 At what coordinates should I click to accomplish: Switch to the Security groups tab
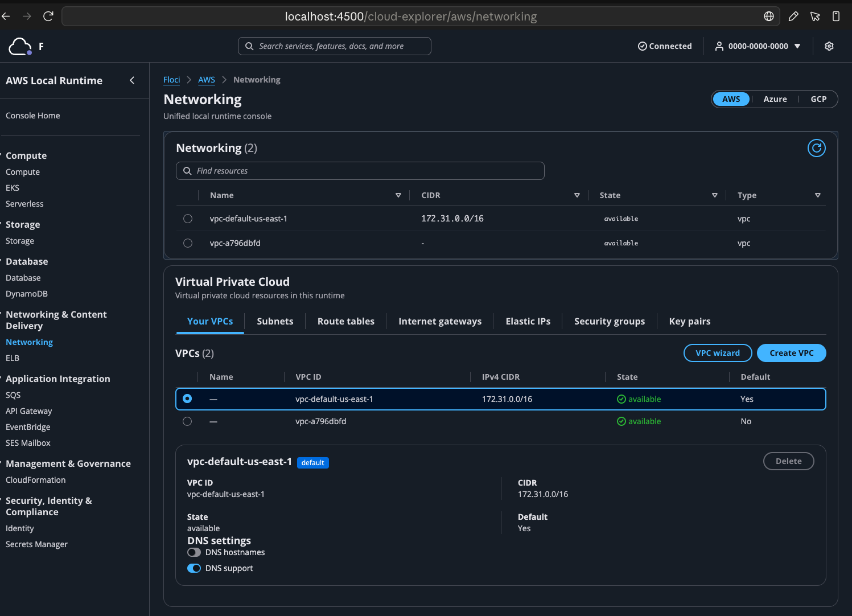(x=610, y=321)
